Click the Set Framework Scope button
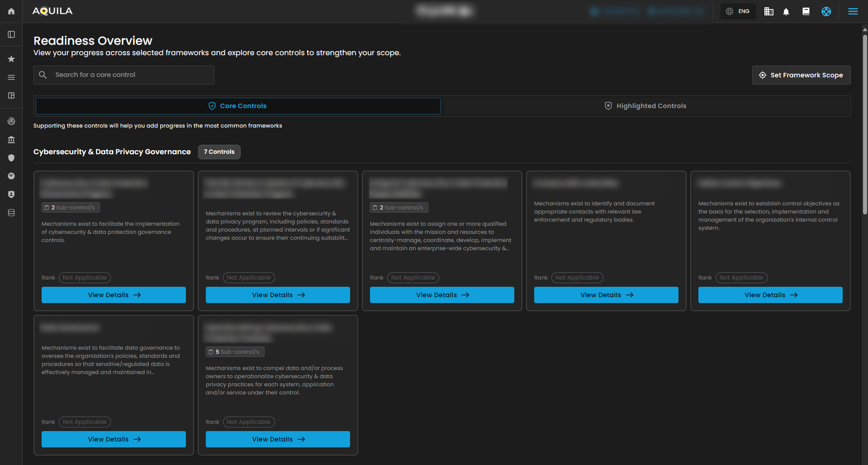868x465 pixels. (801, 75)
